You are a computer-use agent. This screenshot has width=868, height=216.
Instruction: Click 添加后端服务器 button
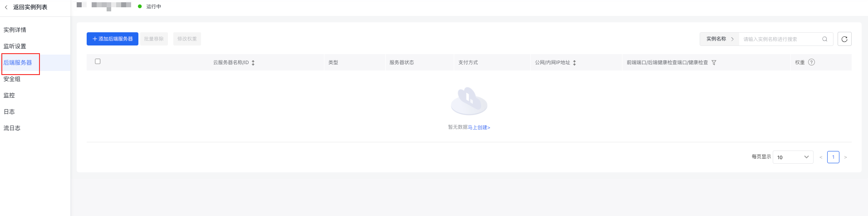(113, 39)
